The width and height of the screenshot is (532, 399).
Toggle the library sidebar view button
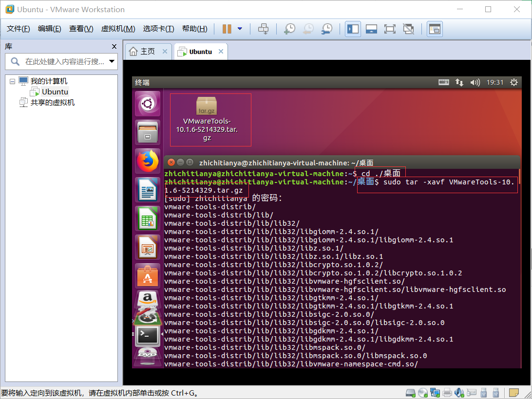click(x=353, y=29)
